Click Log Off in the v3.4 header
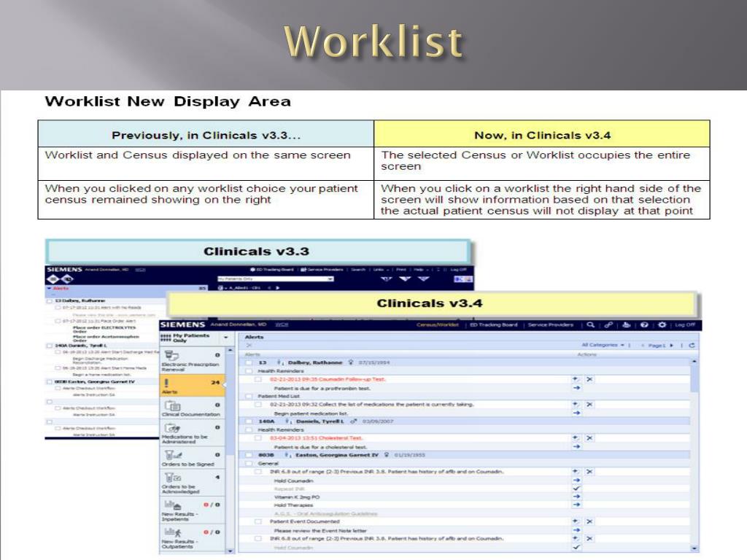This screenshot has width=747, height=560. tap(685, 324)
